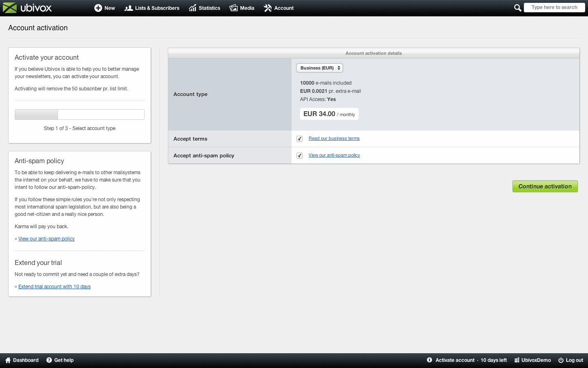The image size is (588, 368).
Task: Click 'Activate account' in footer
Action: click(455, 360)
